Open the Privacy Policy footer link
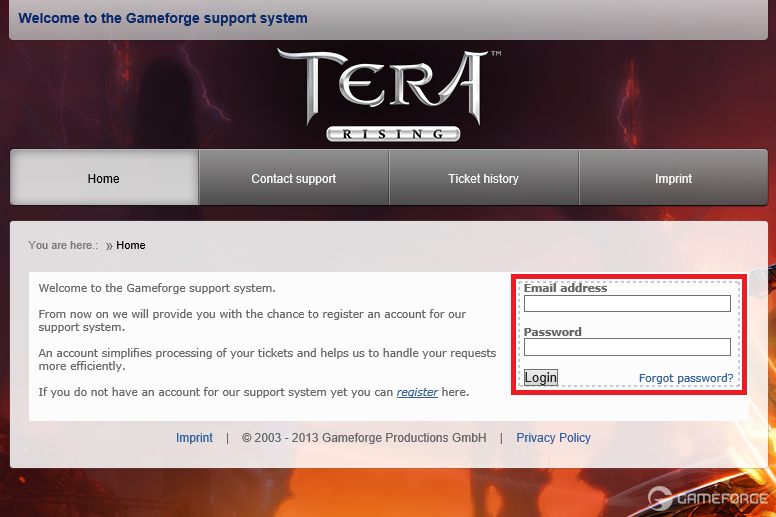776x517 pixels. tap(553, 438)
